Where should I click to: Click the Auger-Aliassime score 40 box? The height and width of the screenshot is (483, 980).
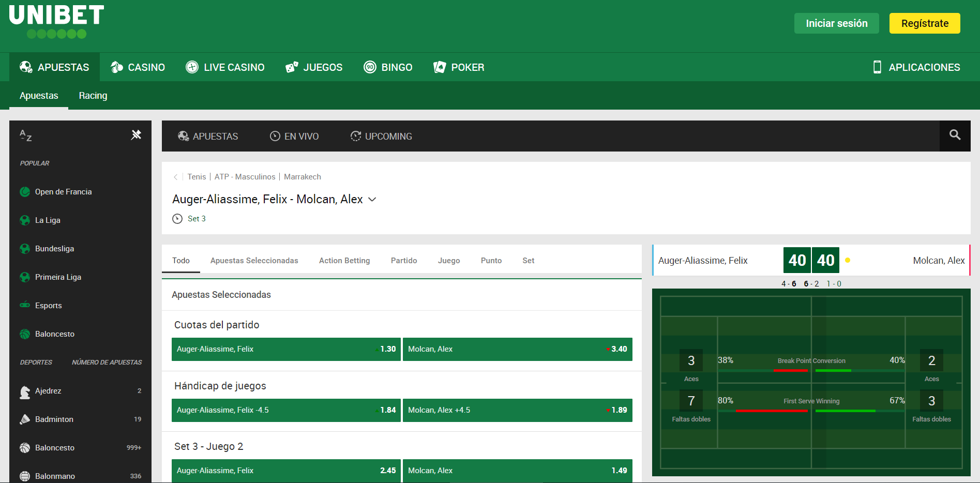click(797, 260)
